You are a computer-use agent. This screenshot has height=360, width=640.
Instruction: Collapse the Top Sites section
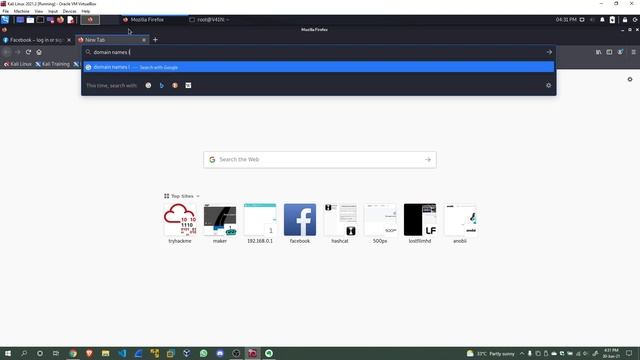point(182,196)
